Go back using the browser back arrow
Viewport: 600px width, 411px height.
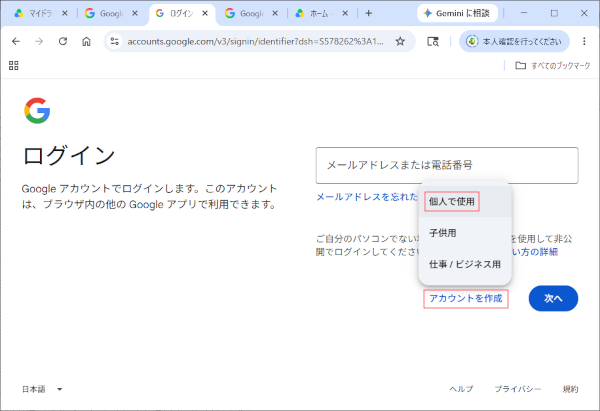tap(16, 41)
